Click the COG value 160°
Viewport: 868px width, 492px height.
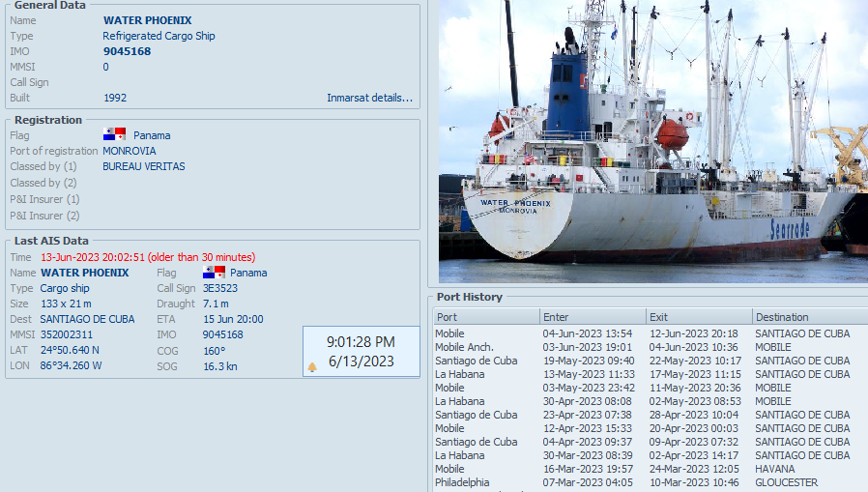215,351
